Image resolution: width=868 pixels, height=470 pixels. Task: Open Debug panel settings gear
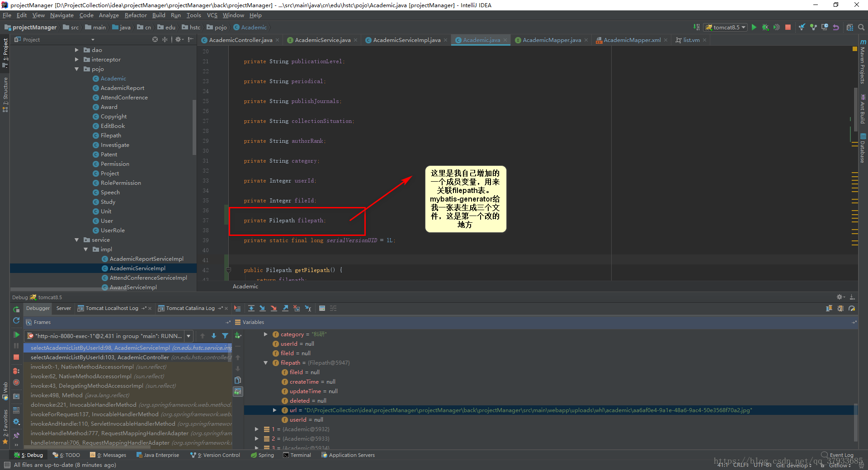[x=840, y=297]
